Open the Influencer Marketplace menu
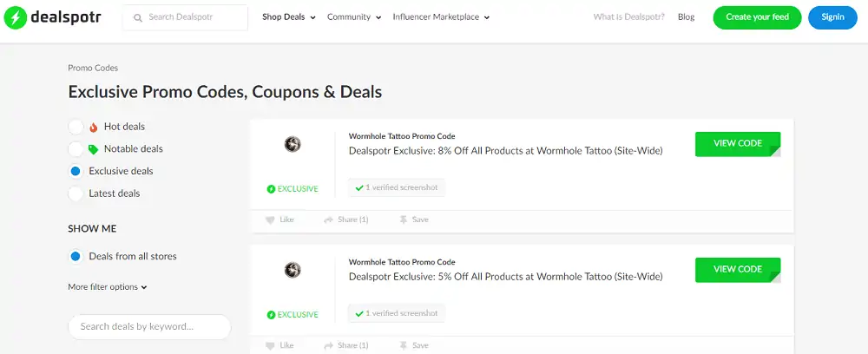The height and width of the screenshot is (354, 868). click(441, 17)
